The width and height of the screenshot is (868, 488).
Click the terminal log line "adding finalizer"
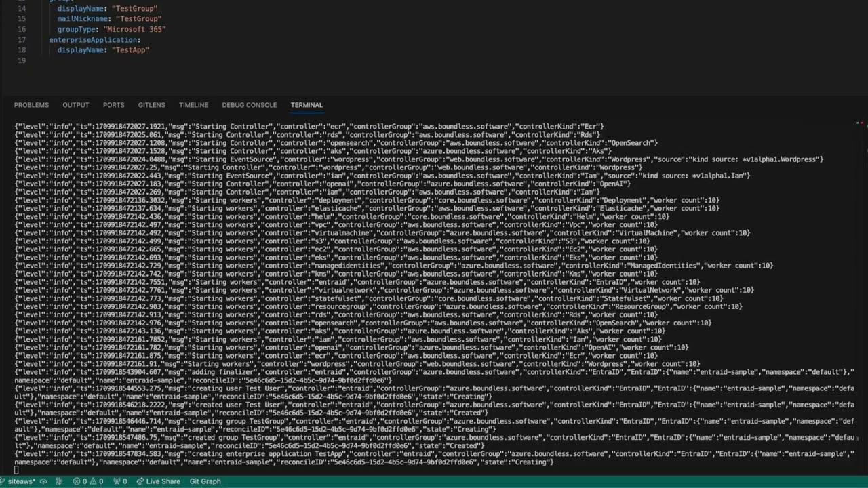pyautogui.click(x=434, y=376)
